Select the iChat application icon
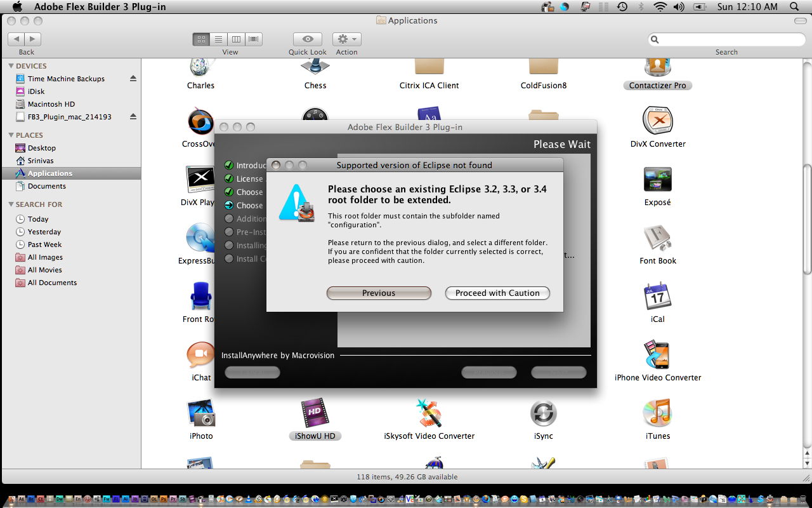This screenshot has height=508, width=812. point(201,354)
